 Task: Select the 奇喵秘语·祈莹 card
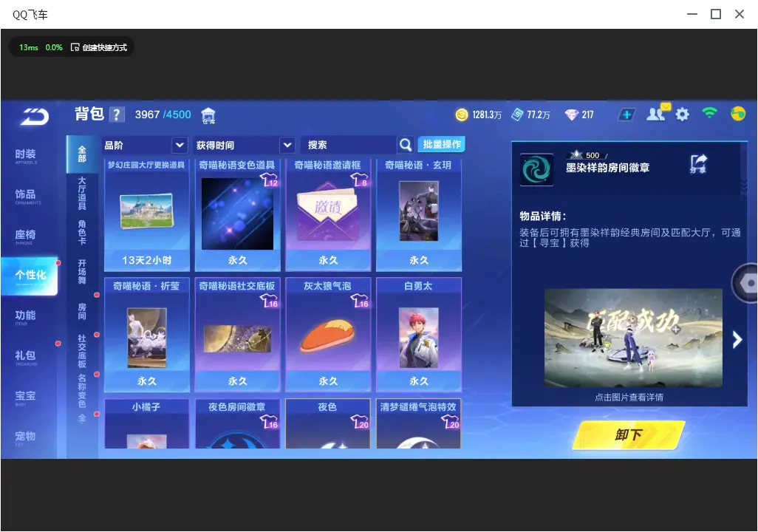147,335
